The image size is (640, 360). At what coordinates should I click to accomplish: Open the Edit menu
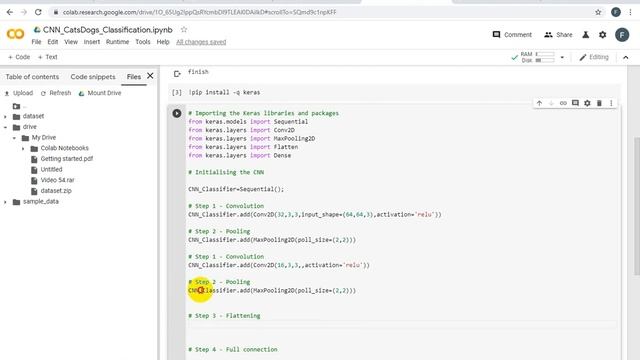point(53,42)
